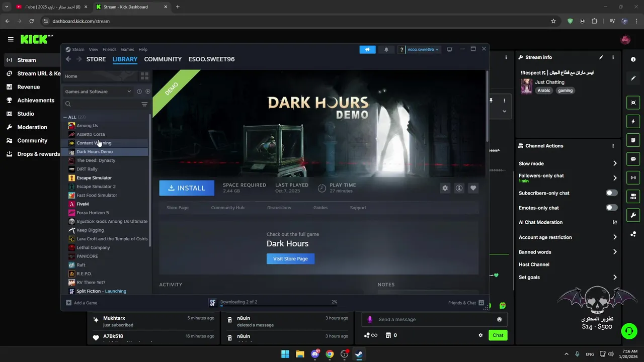Open Kick chat settings gear
The height and width of the screenshot is (362, 644).
point(480,335)
